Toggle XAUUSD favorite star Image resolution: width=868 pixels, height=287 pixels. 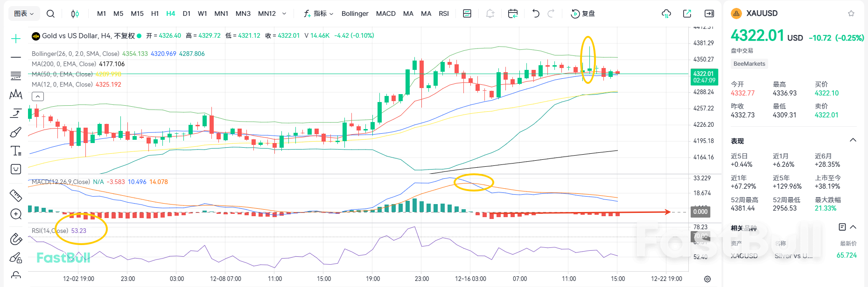(851, 14)
